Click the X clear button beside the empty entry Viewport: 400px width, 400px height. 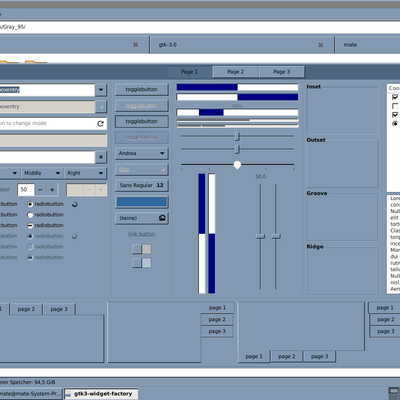101,157
